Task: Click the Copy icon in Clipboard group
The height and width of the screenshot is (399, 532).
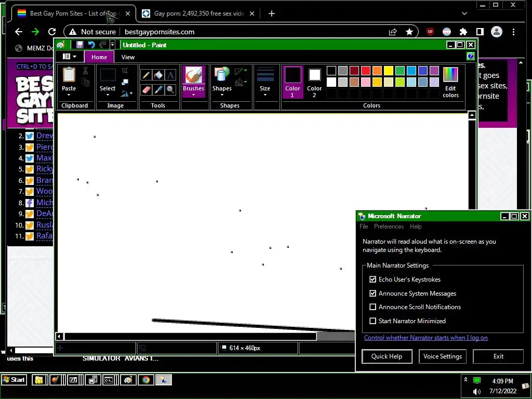Action: point(86,82)
